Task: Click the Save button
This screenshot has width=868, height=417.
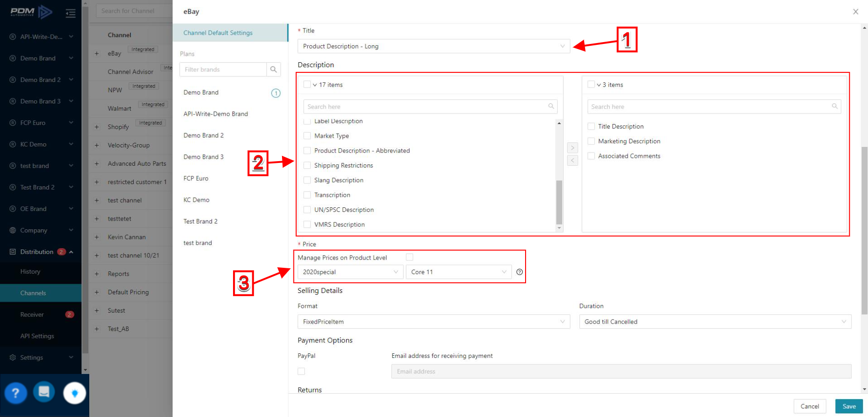Action: click(849, 406)
